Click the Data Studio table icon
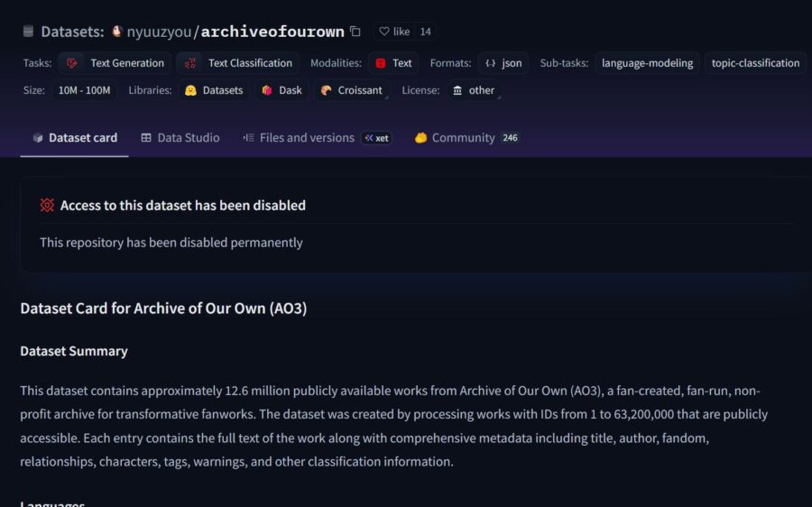The width and height of the screenshot is (812, 507). [x=146, y=138]
